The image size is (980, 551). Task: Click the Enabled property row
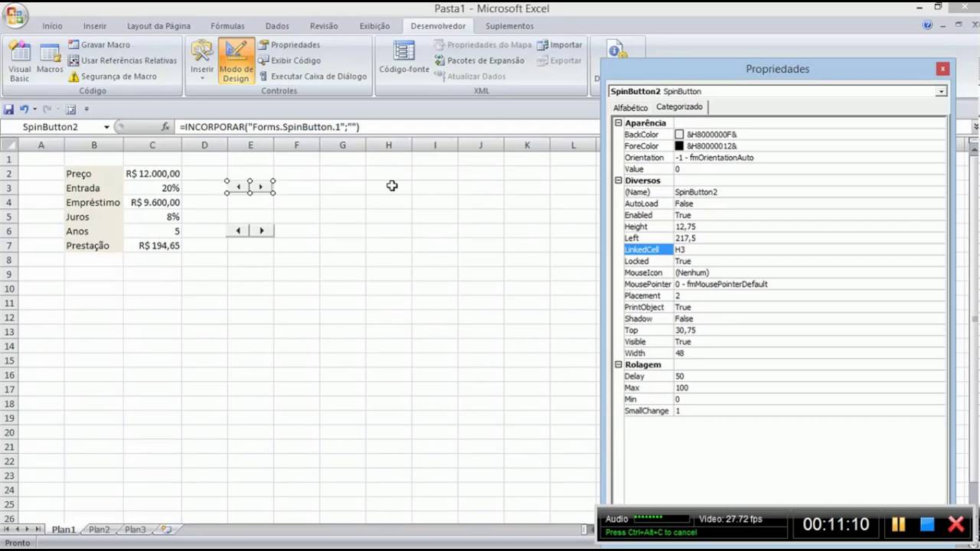pos(786,215)
